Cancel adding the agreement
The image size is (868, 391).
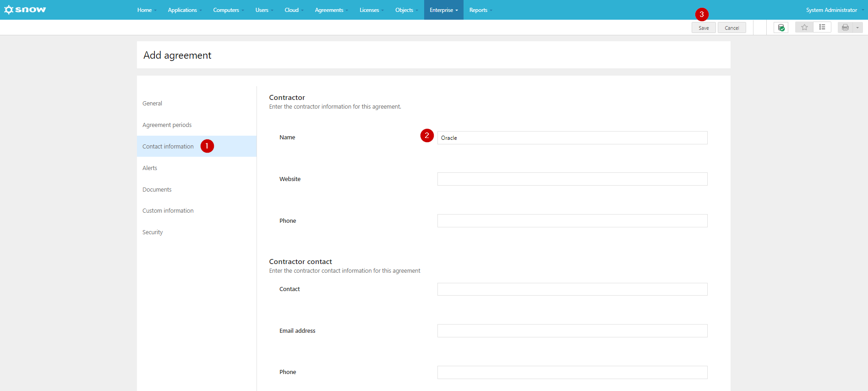click(732, 28)
